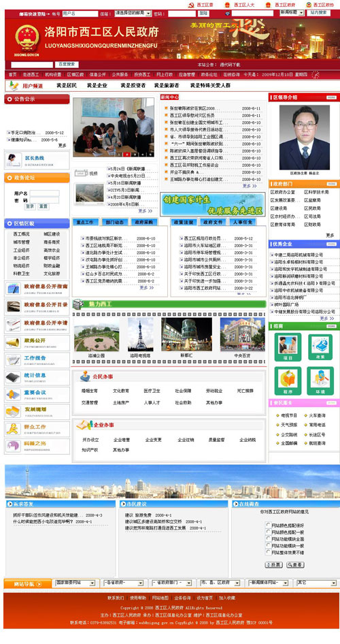Click the last purple sidebar icon

[x=13, y=446]
